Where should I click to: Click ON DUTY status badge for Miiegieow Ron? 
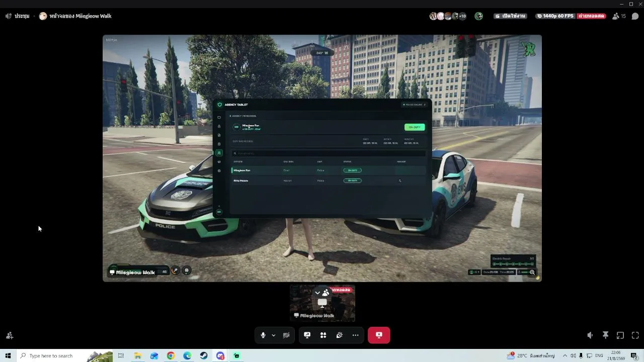(352, 170)
